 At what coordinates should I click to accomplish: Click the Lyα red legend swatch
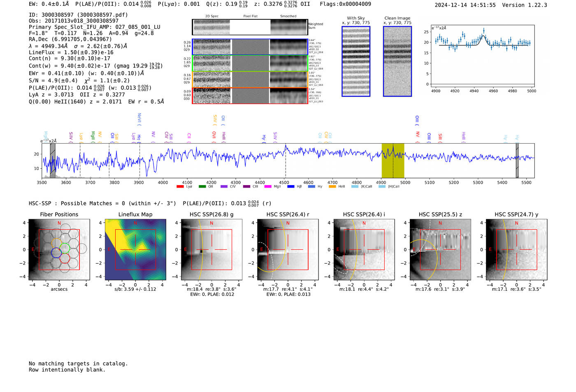coord(180,186)
